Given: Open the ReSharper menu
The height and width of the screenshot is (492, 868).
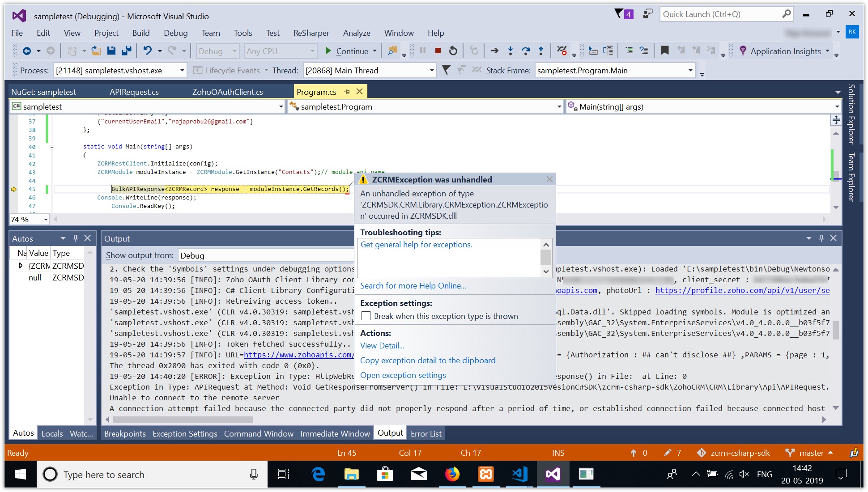Looking at the screenshot, I should coord(311,33).
